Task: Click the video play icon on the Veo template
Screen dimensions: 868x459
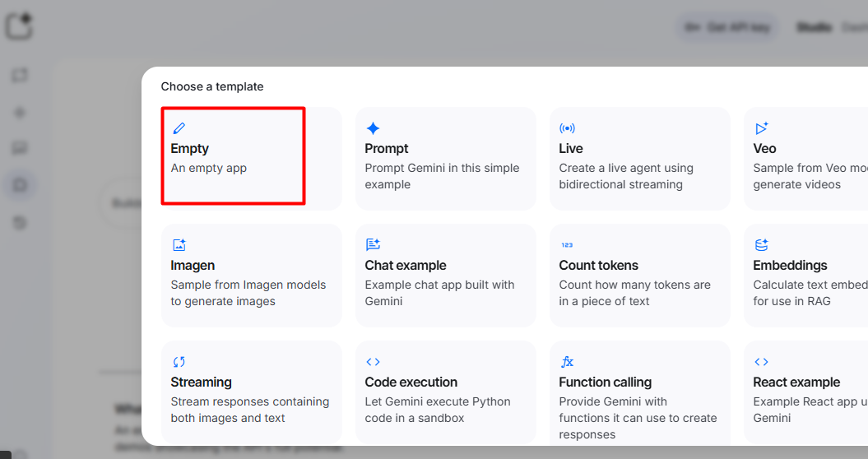Action: click(x=762, y=128)
